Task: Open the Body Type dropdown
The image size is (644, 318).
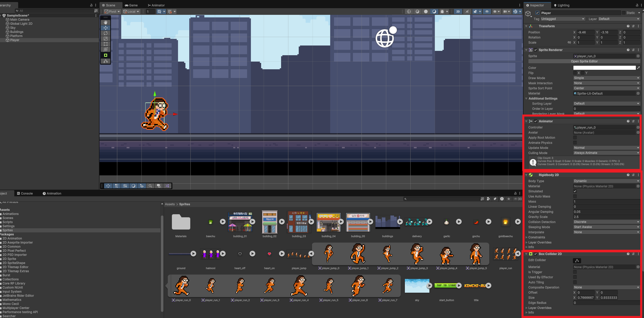Action: point(606,181)
